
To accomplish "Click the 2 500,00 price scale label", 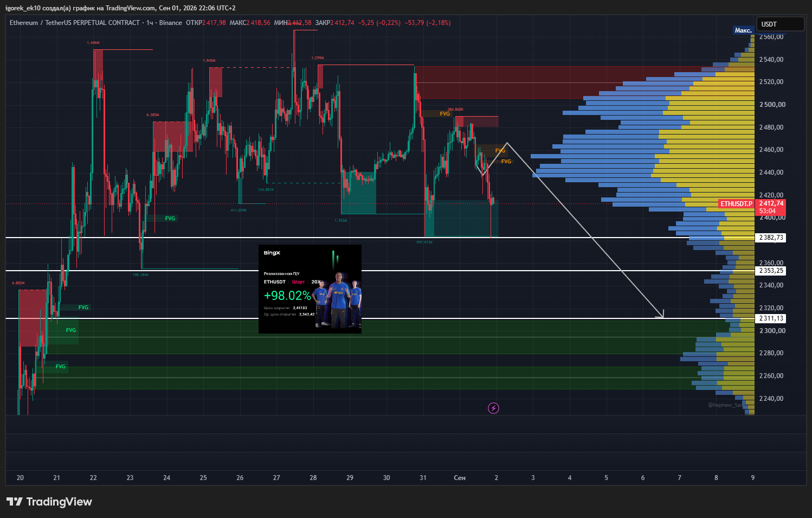I will [x=772, y=105].
